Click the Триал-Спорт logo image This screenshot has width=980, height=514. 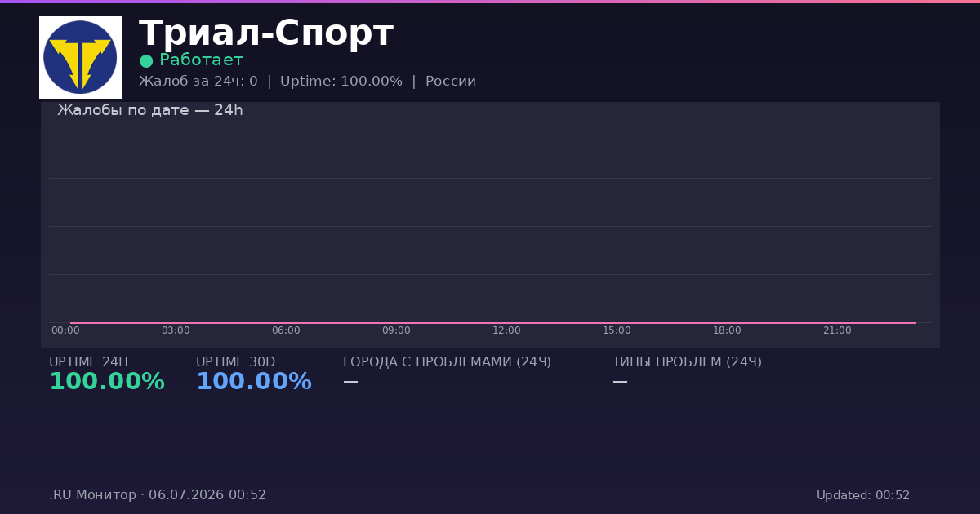(x=80, y=57)
